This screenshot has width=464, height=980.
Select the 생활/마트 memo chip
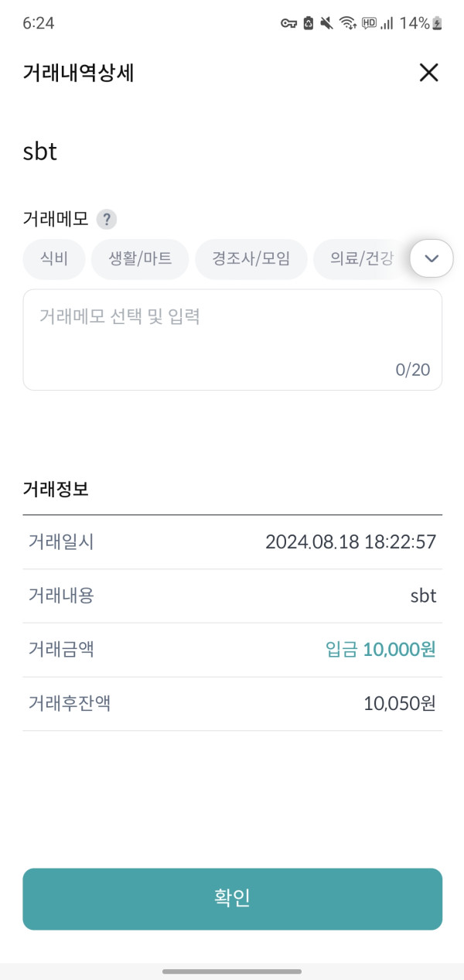[x=140, y=259]
